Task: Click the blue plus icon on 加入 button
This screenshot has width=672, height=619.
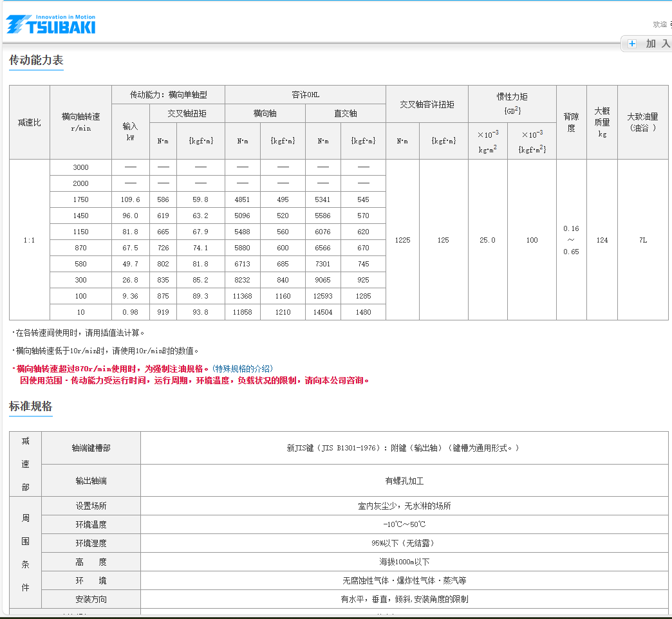Action: (631, 43)
